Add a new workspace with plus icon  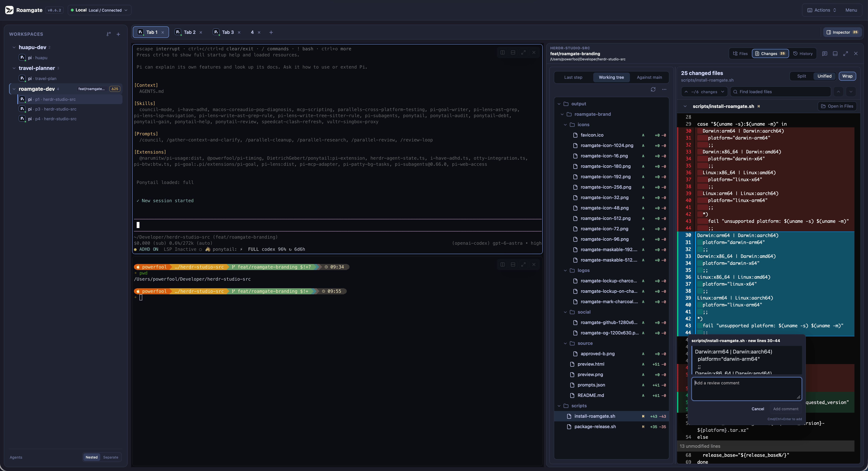pos(118,34)
